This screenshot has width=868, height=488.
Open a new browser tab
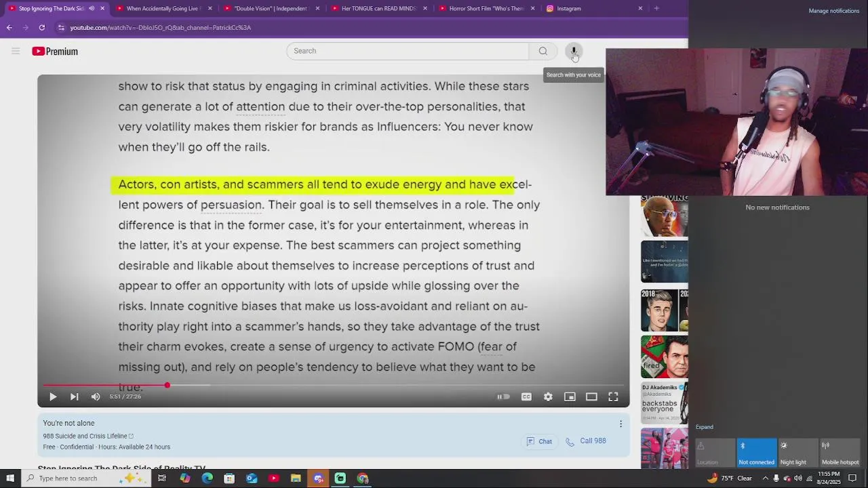[x=656, y=8]
